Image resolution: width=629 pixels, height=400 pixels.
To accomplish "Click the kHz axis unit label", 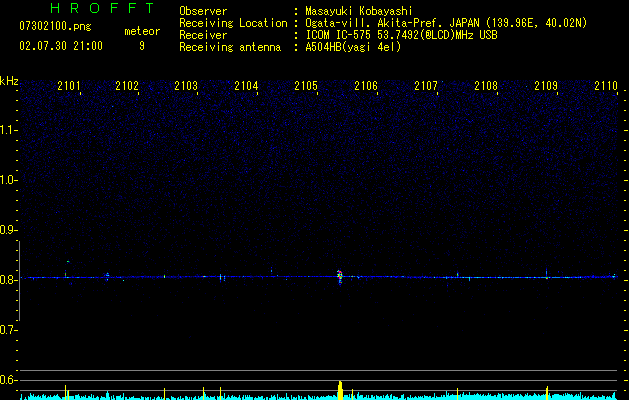I will coord(9,81).
